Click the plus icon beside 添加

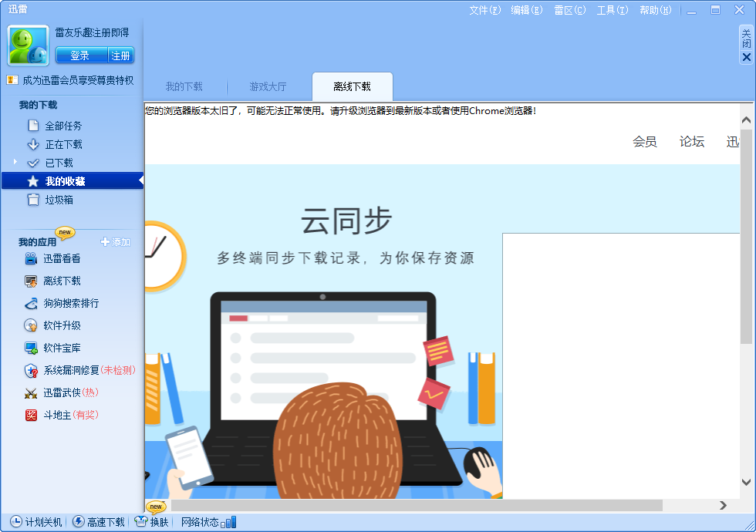pos(105,242)
